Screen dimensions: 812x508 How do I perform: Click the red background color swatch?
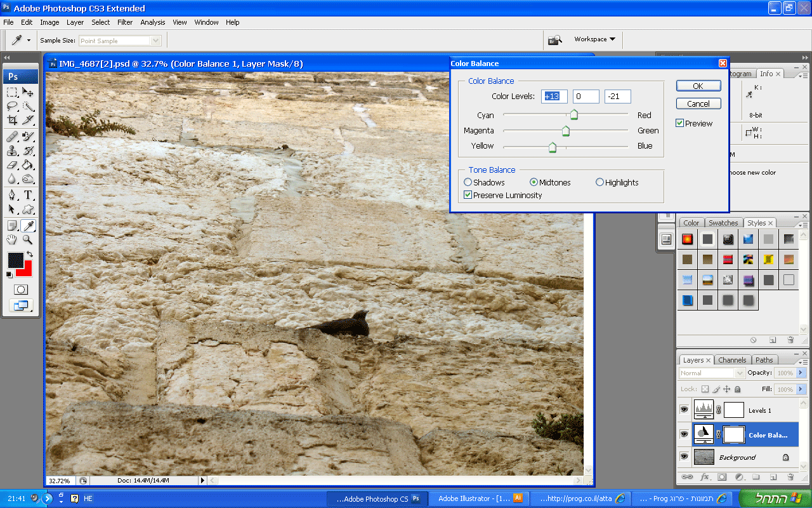pos(26,271)
